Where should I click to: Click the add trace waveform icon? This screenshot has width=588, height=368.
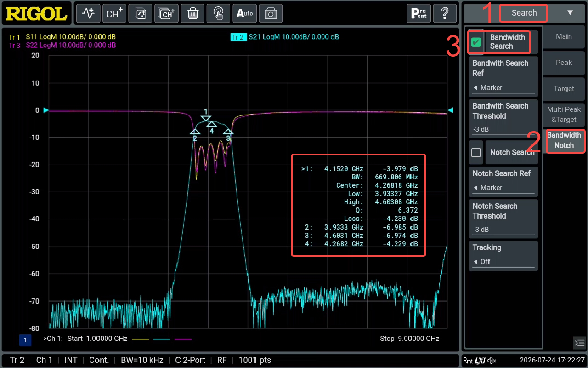[x=88, y=13]
